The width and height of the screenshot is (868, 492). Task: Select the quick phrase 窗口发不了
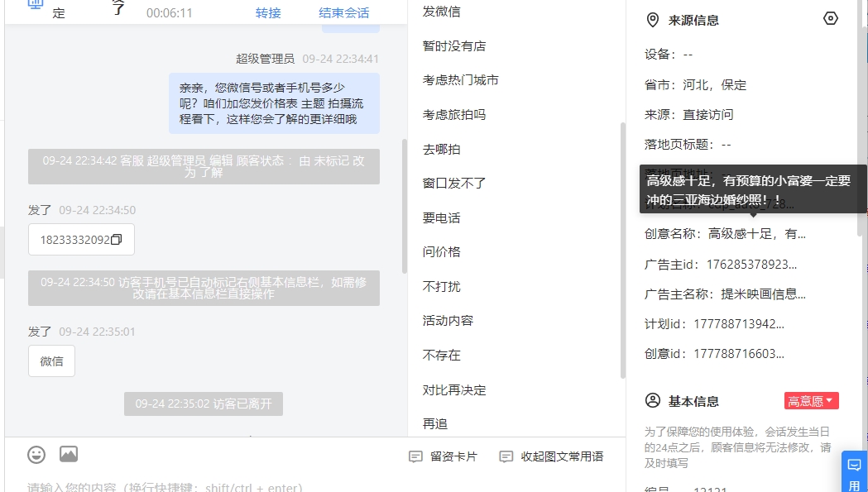pos(454,184)
